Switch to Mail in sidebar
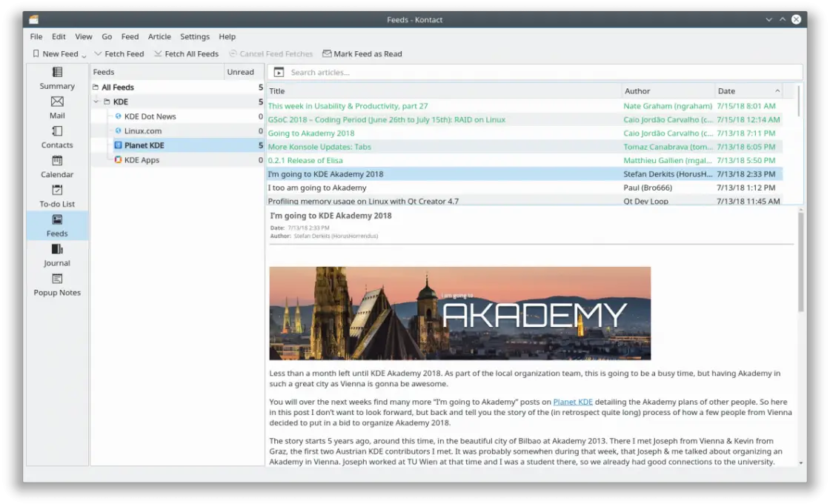This screenshot has width=830, height=504. tap(57, 107)
